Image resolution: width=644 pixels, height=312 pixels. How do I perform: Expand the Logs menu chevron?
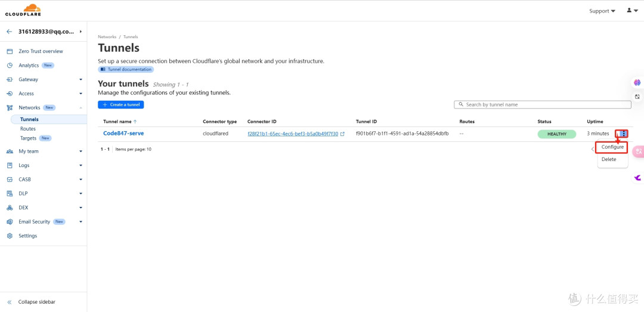pos(81,165)
